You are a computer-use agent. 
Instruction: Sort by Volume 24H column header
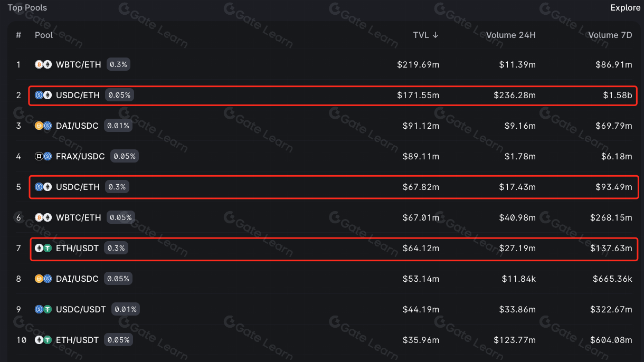[510, 35]
